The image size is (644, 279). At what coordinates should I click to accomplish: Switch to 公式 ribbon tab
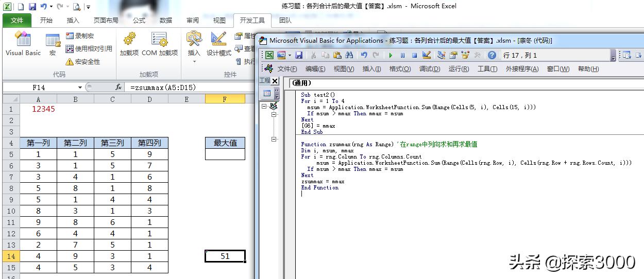click(x=139, y=21)
